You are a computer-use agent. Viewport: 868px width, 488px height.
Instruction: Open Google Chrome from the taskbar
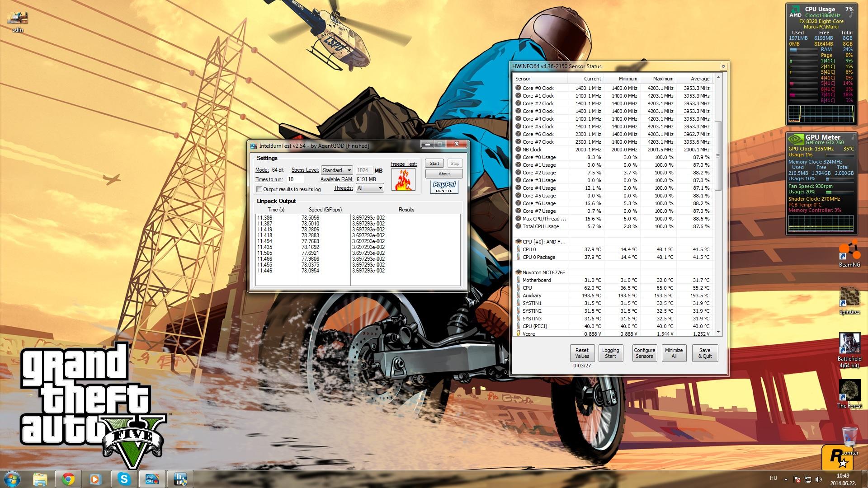(x=68, y=479)
